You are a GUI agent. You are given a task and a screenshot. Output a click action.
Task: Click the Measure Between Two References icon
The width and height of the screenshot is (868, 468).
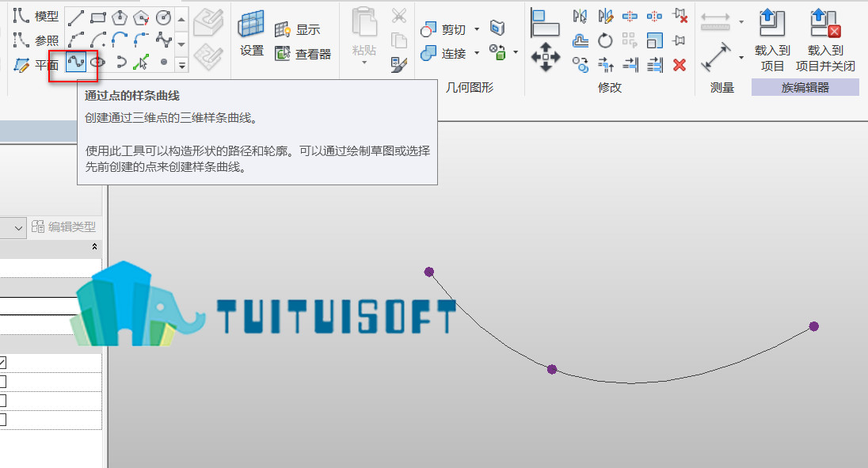click(715, 21)
